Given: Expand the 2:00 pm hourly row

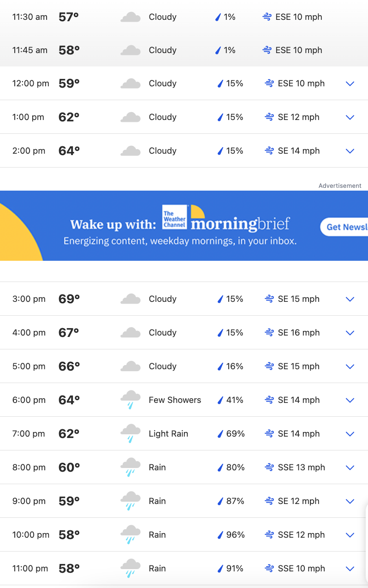Looking at the screenshot, I should click(350, 151).
